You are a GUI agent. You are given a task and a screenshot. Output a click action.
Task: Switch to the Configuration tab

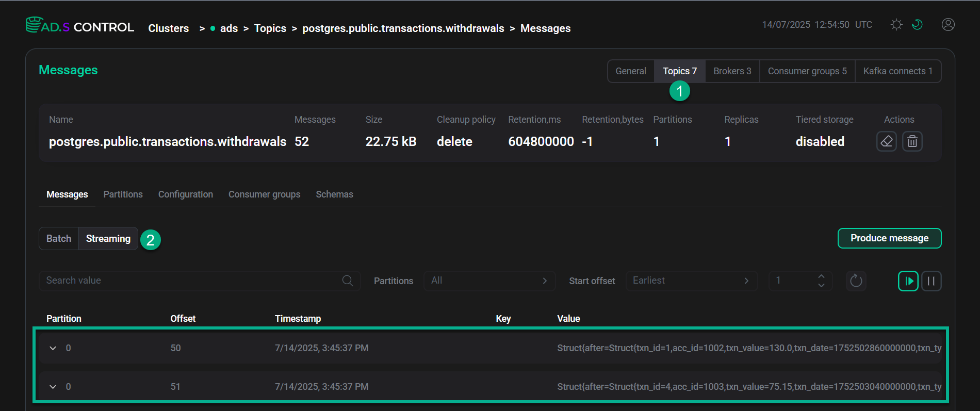[x=186, y=194]
